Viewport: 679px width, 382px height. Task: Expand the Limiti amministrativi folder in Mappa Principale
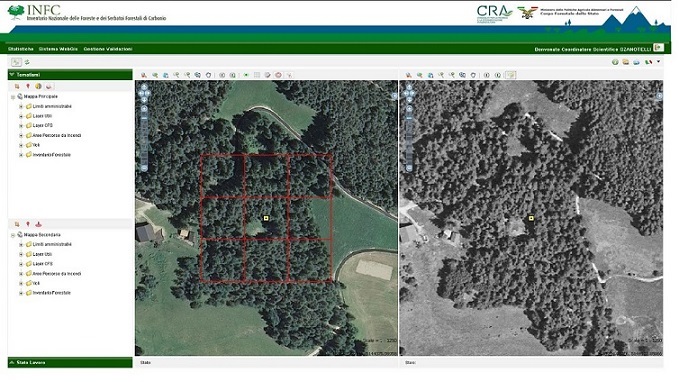(21, 106)
